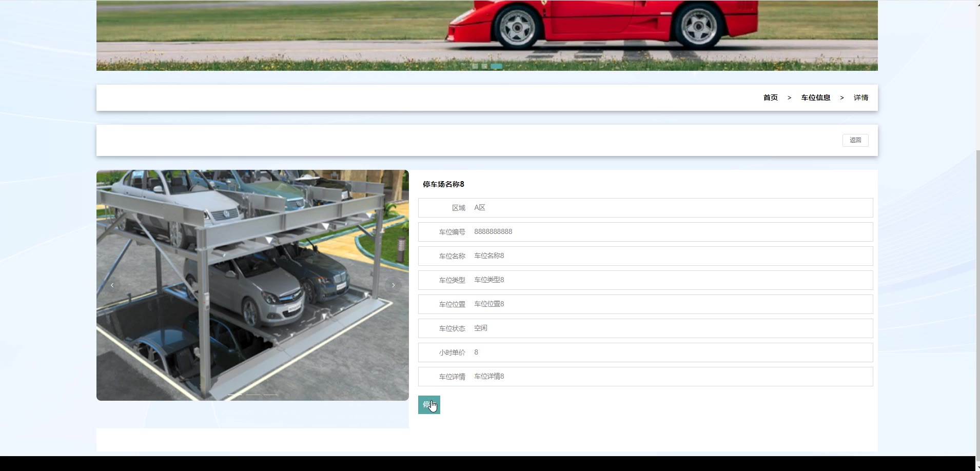Click the 区域 field showing A区
The image size is (980, 471).
click(645, 208)
